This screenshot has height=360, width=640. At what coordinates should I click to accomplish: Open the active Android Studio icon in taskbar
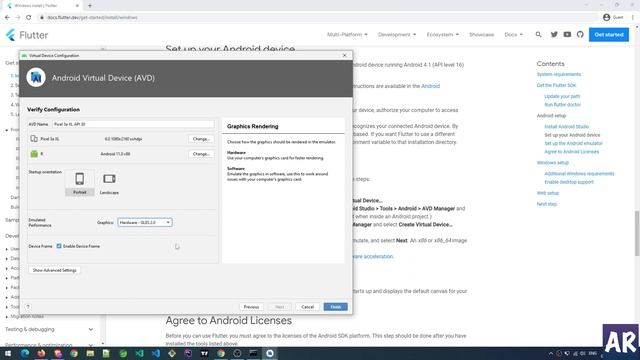click(270, 353)
